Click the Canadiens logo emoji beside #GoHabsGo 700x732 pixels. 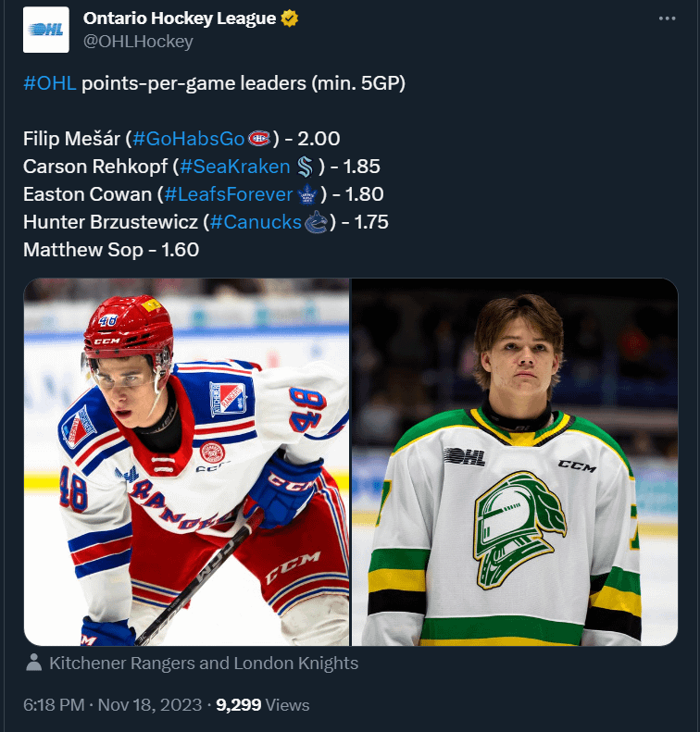point(260,139)
